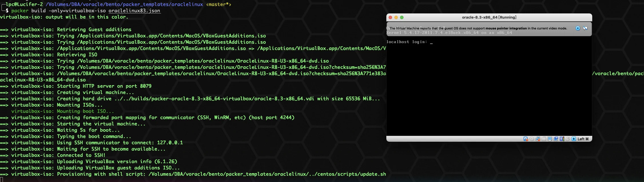Click the bold mouse pointer integration text
Viewport: 644px width, 182px height.
[506, 28]
